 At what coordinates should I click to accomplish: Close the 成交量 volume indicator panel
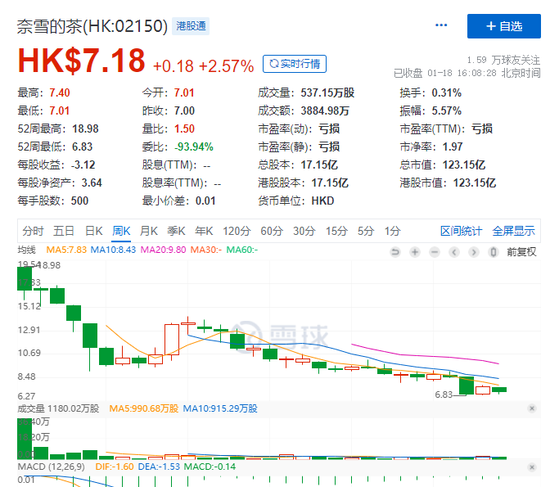[532, 408]
